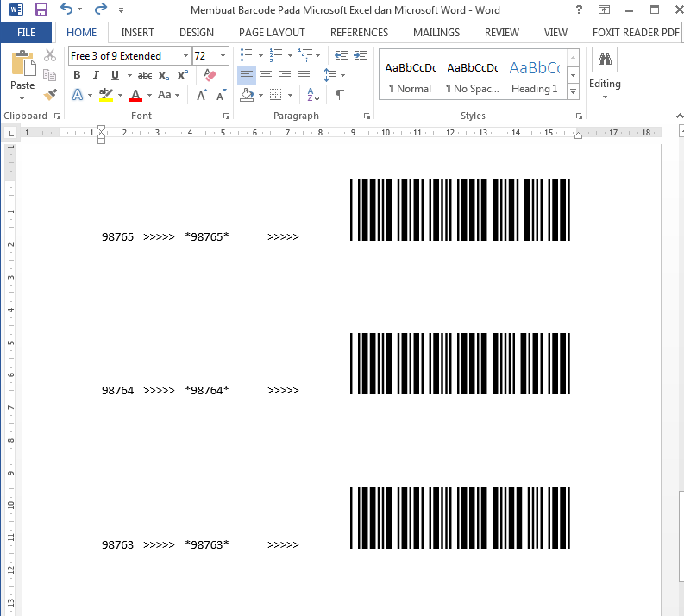Apply borders to the paragraph

point(276,95)
